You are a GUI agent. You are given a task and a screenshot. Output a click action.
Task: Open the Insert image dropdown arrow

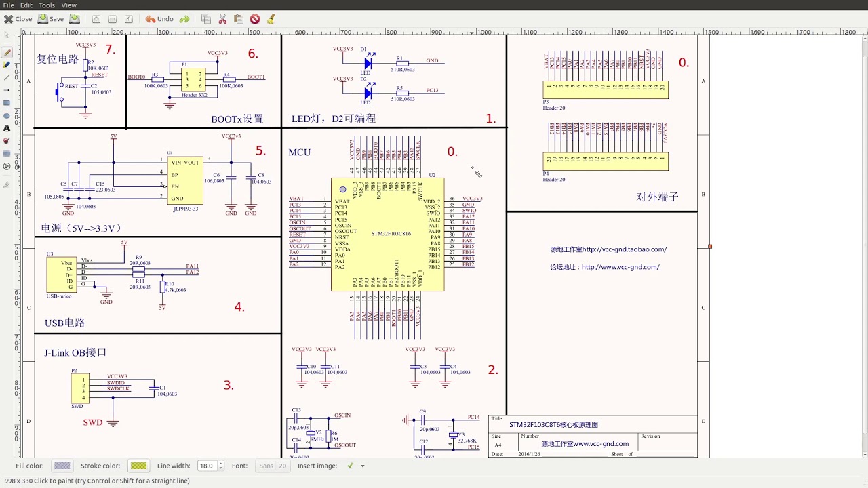(363, 466)
